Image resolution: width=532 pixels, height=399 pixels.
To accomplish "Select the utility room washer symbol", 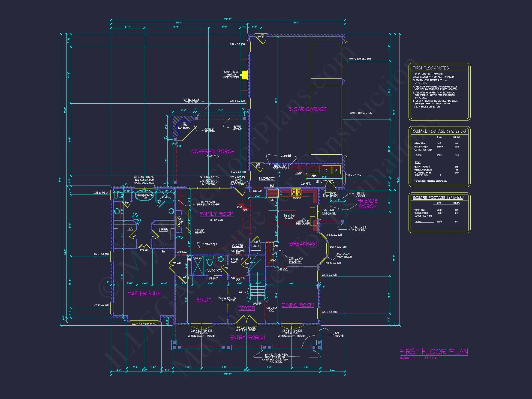I will click(x=336, y=170).
